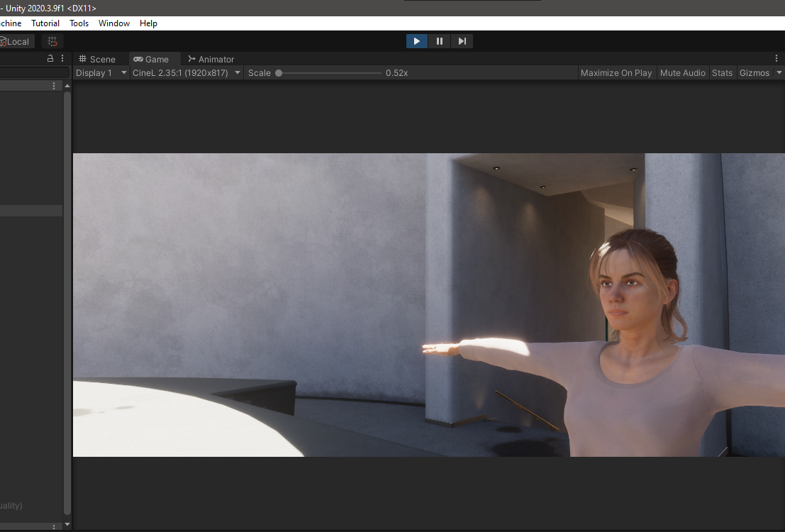
Task: Toggle grid snapping icon in toolbar
Action: click(x=52, y=42)
